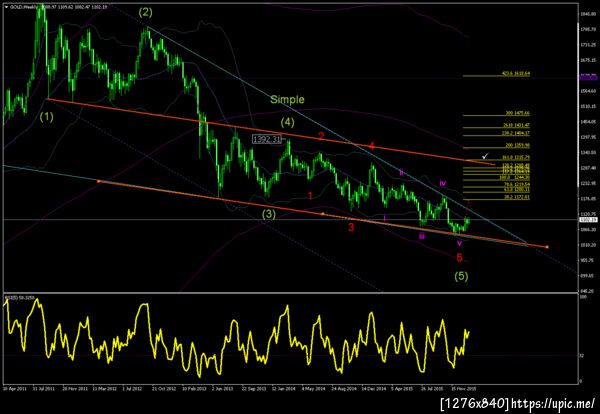Screen dimensions: 600x414
Task: Select the lower orange trendline's rightmost anchor point
Action: click(547, 247)
